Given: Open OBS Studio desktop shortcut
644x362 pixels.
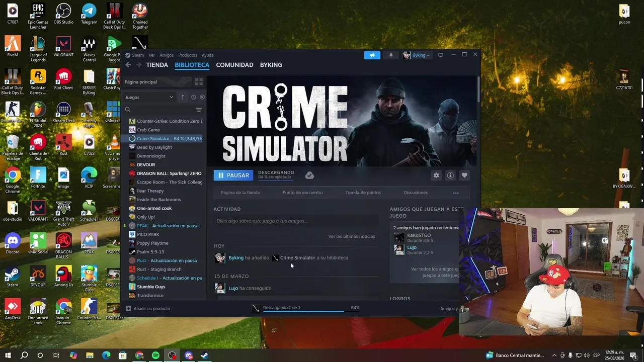Looking at the screenshot, I should [63, 14].
